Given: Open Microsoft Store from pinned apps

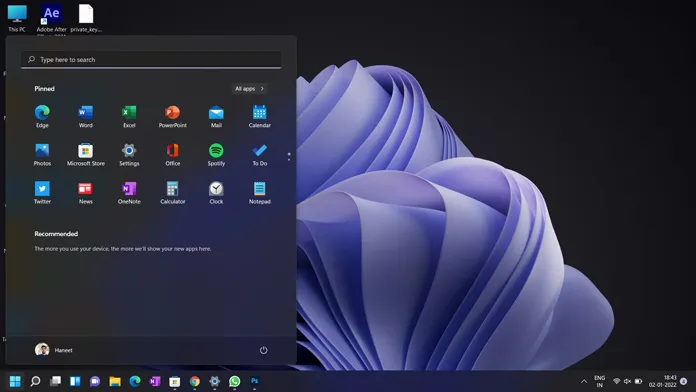Looking at the screenshot, I should coord(86,154).
